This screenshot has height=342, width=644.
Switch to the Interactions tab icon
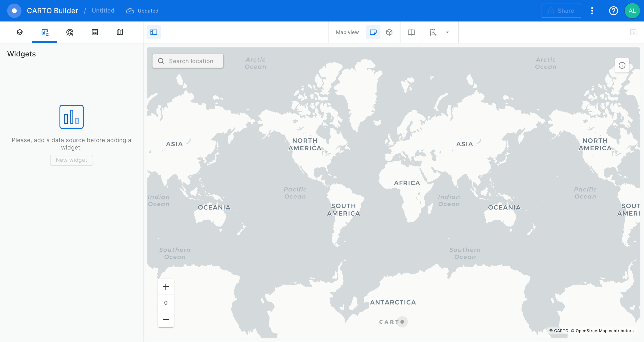tap(70, 32)
